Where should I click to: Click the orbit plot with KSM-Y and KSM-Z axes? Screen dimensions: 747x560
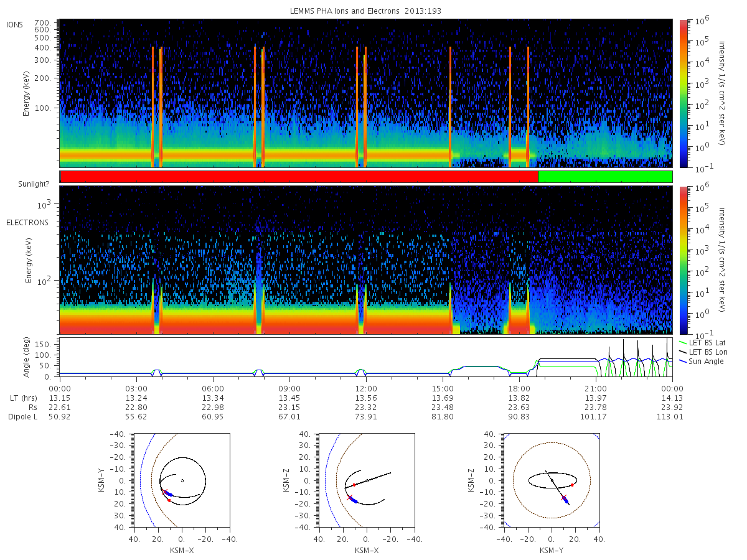(x=551, y=480)
